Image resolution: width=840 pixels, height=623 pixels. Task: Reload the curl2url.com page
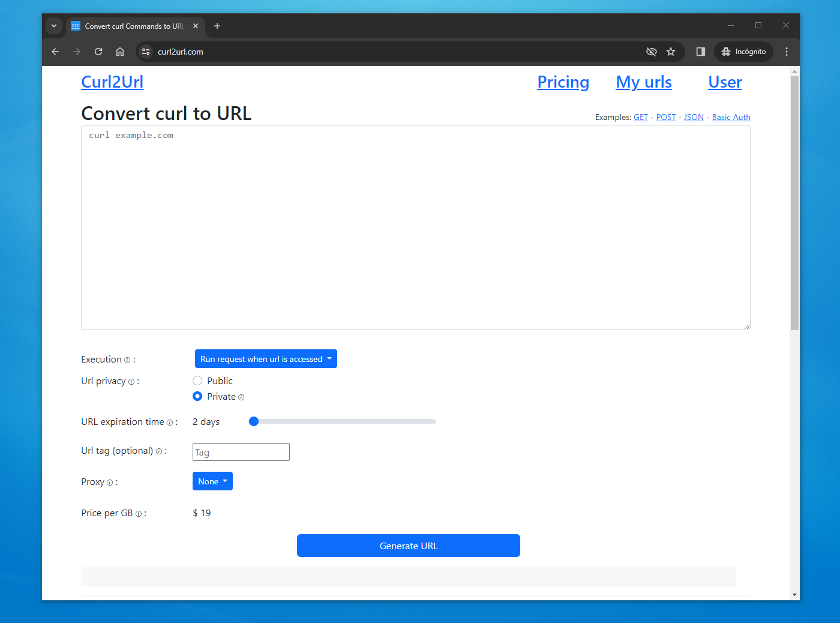[x=98, y=52]
